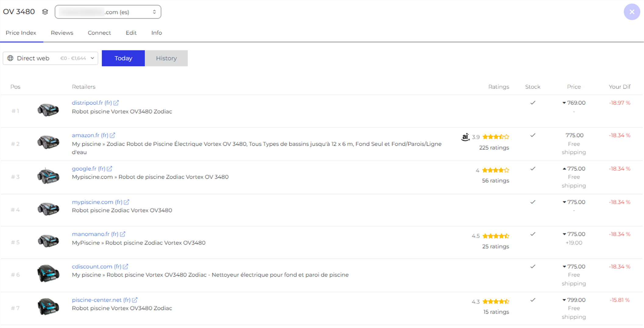The height and width of the screenshot is (328, 644).
Task: Open external link icon next to piscine-center.net
Action: coord(135,300)
